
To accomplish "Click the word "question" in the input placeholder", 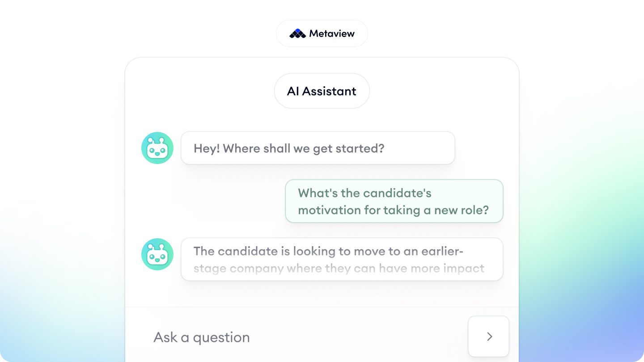I will point(221,337).
